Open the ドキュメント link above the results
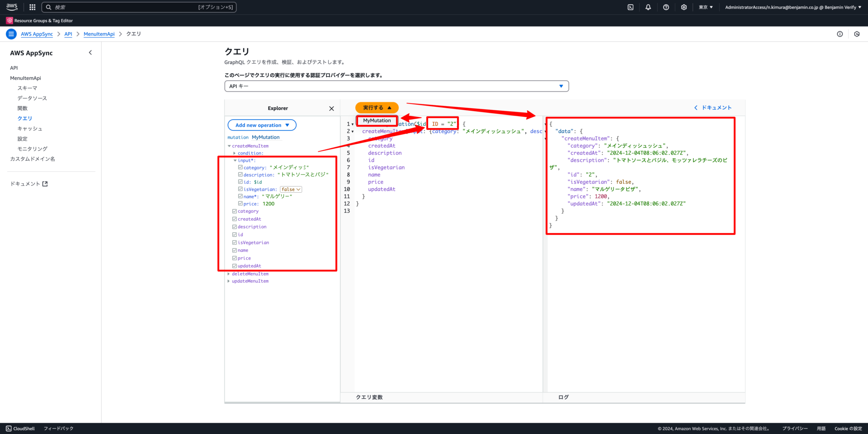868x434 pixels. point(716,108)
